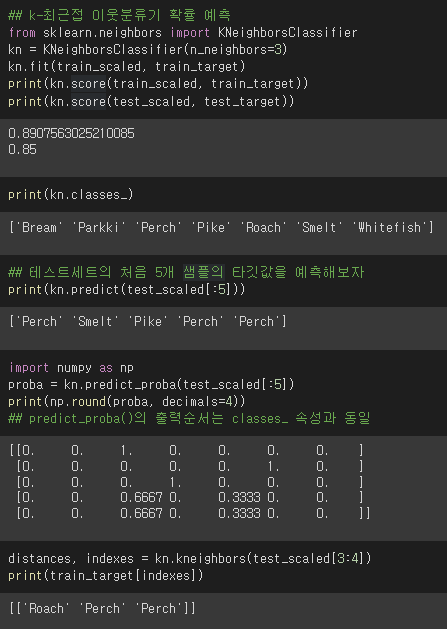The image size is (447, 629).
Task: Click 'Bream' in the classes output
Action: pyautogui.click(x=39, y=227)
